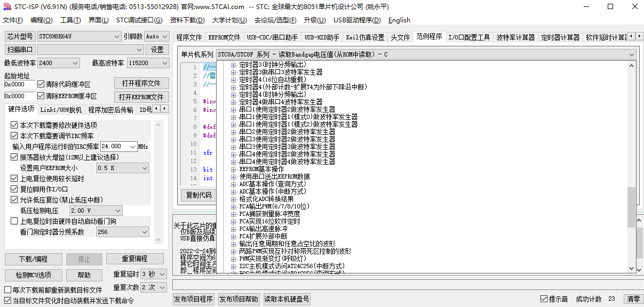Click the 清零 counter reset button
The width and height of the screenshot is (644, 307).
(633, 299)
